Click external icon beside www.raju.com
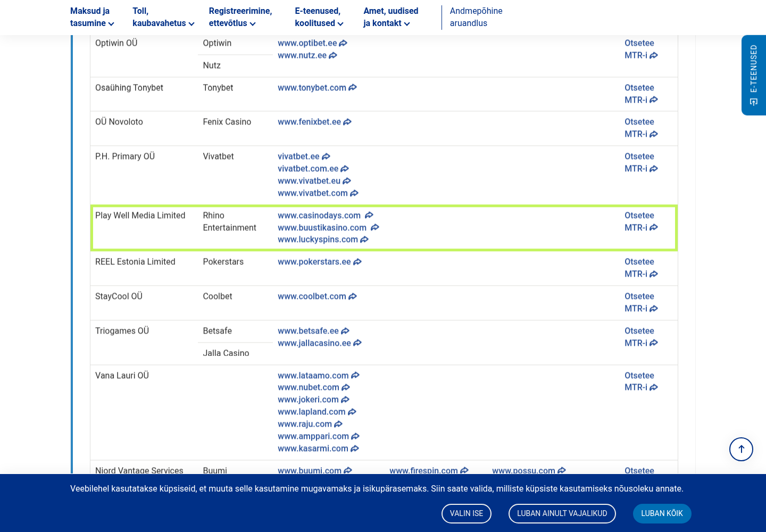766x532 pixels. click(x=338, y=424)
